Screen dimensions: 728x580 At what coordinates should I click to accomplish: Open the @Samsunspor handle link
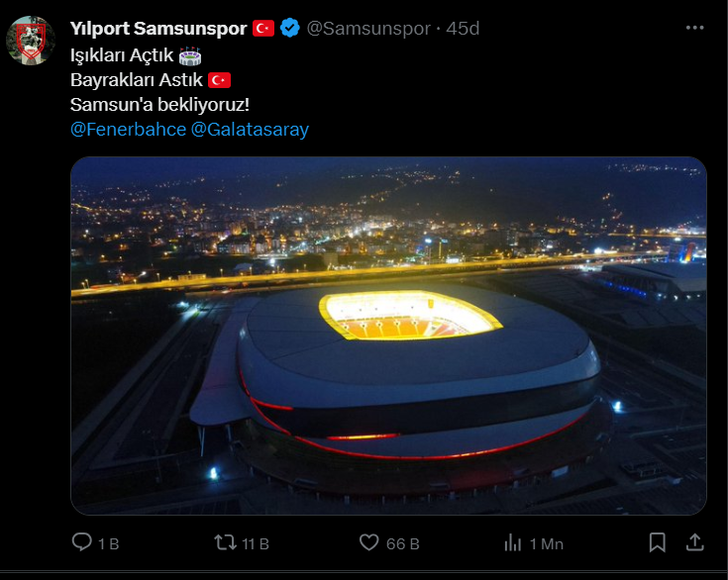click(x=368, y=29)
